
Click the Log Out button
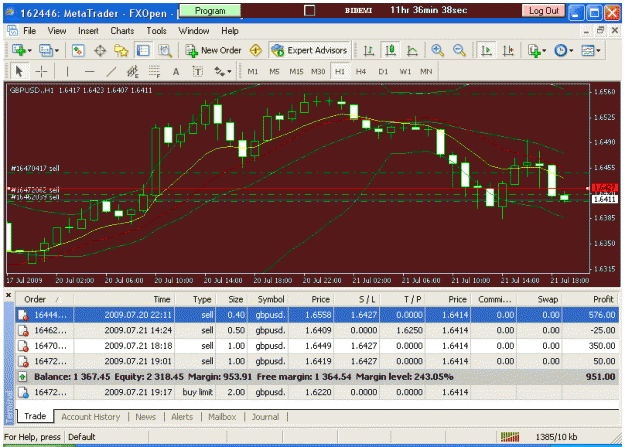(x=544, y=11)
